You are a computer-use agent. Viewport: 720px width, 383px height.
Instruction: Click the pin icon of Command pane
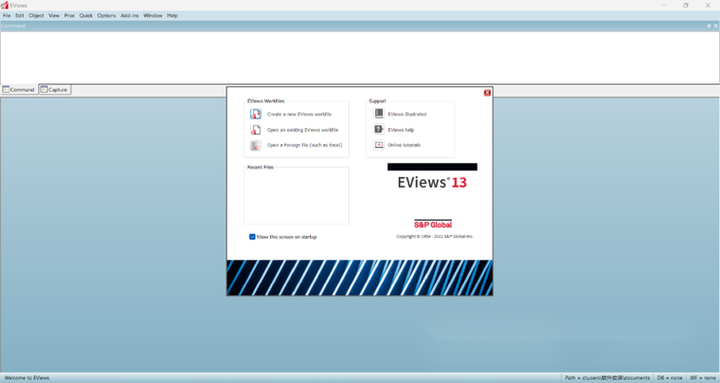point(709,26)
